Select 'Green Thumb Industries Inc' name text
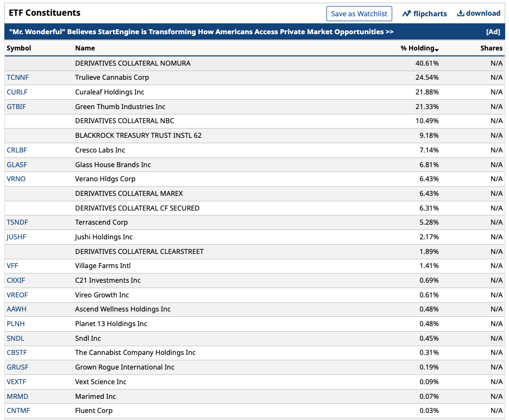509x420 pixels. (x=120, y=107)
